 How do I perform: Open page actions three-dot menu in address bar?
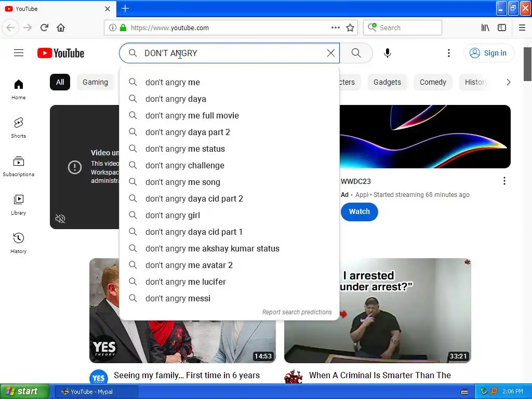(336, 28)
